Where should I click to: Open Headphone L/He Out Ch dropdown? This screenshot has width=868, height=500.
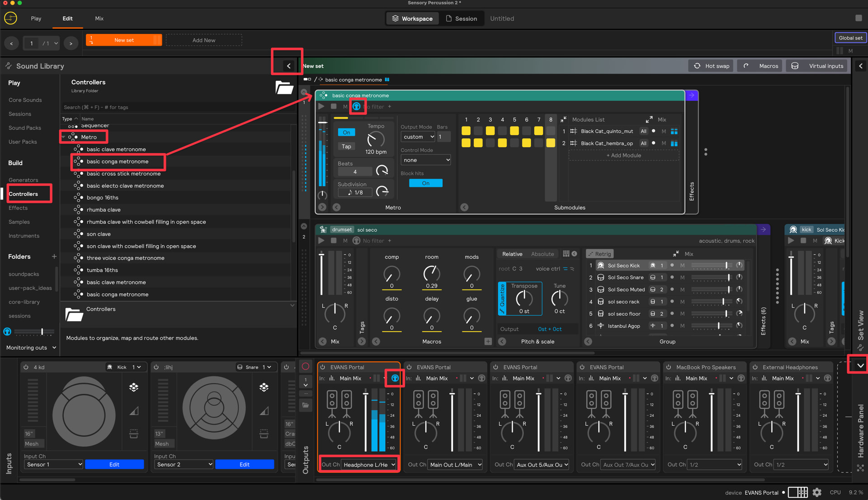point(369,465)
